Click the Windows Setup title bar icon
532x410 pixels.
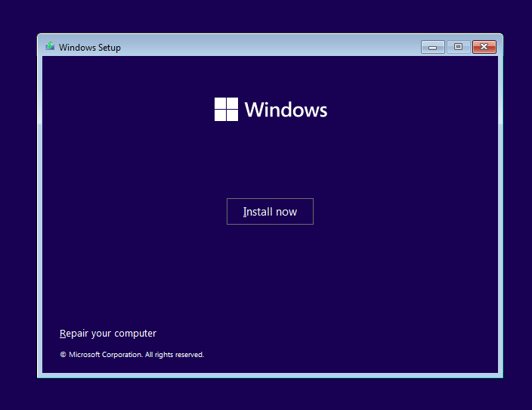pyautogui.click(x=50, y=46)
